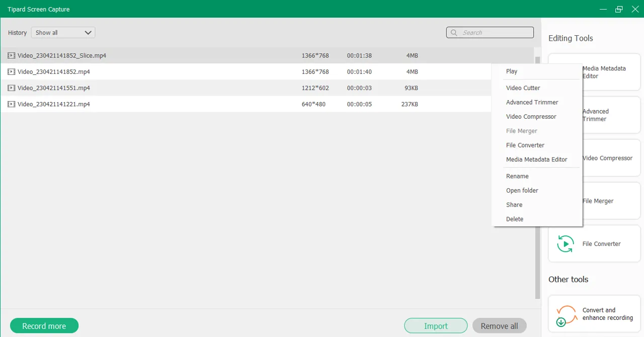
Task: Choose Open folder in context menu
Action: (522, 191)
